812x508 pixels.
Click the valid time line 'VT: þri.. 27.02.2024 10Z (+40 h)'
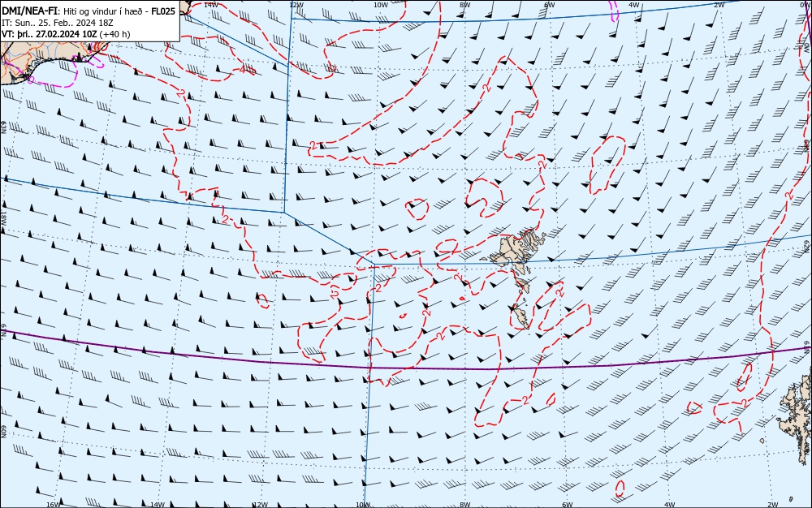(67, 34)
